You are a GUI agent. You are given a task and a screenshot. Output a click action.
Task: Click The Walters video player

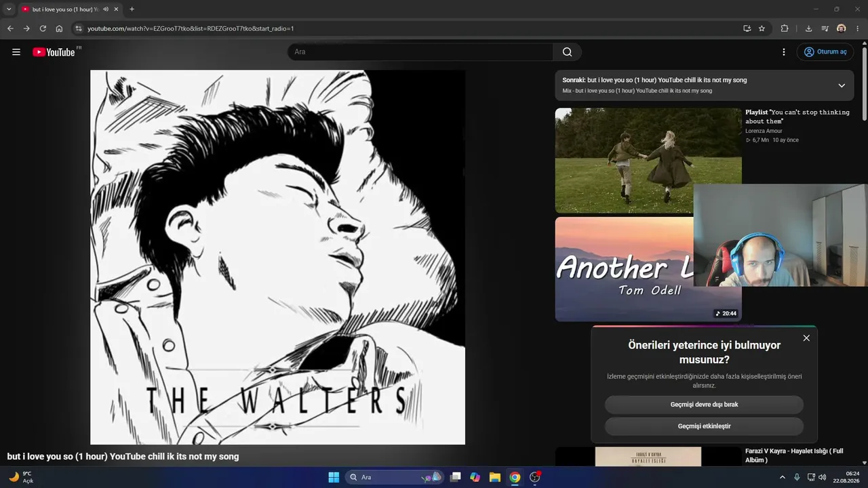(x=277, y=258)
